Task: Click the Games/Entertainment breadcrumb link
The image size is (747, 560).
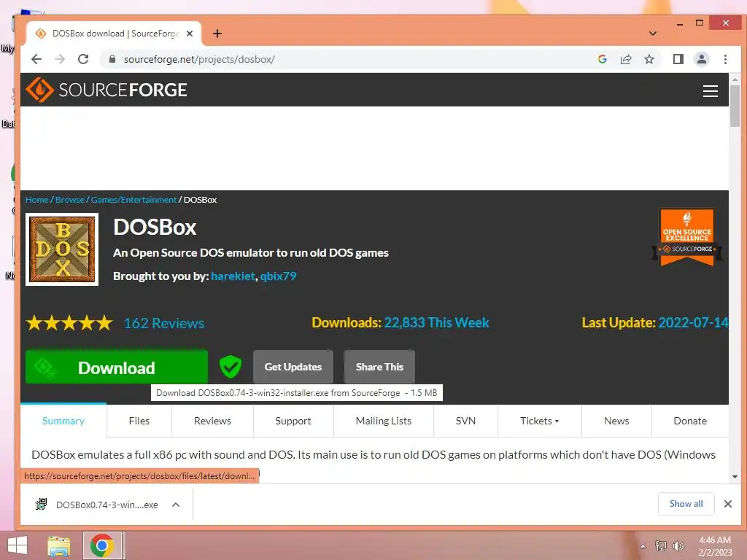Action: 133,200
